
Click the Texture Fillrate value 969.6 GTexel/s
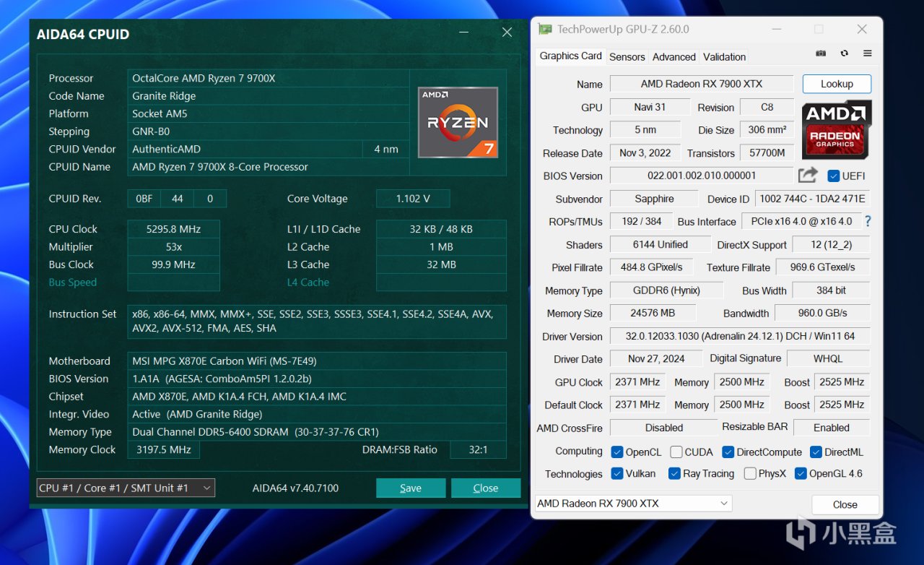pos(822,267)
